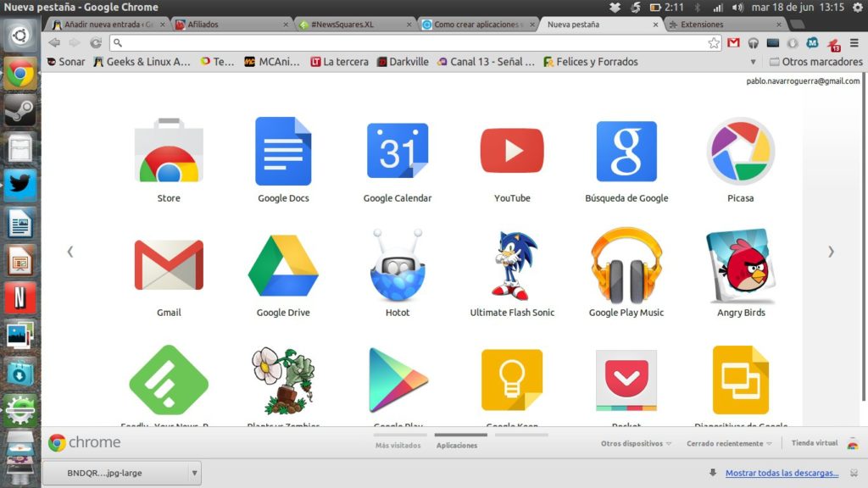Screen dimensions: 868x488
Task: Click the bookmark star in the address bar
Action: coord(714,42)
